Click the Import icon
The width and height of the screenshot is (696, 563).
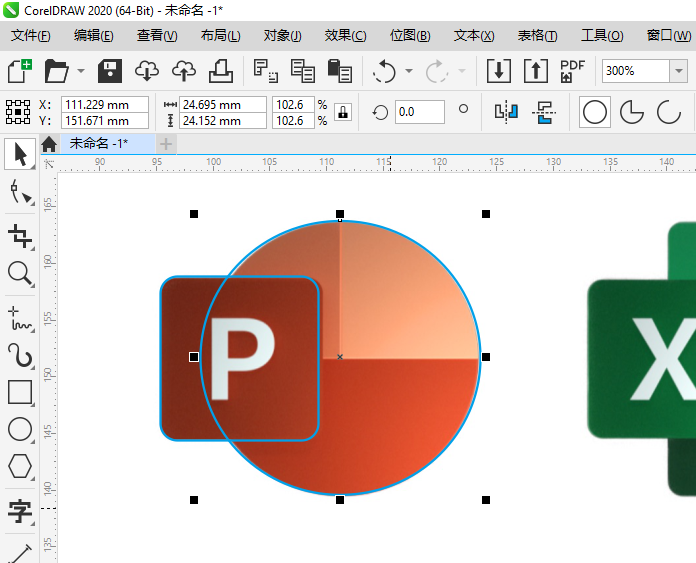[498, 71]
